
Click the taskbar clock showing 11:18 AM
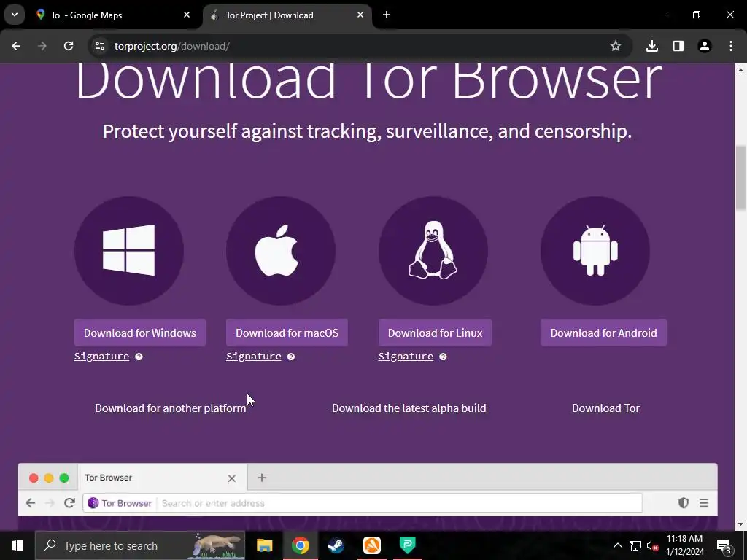click(684, 545)
